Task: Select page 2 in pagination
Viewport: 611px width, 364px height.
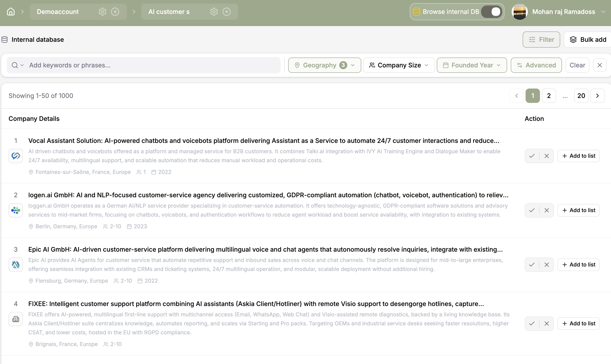Action: [x=549, y=96]
